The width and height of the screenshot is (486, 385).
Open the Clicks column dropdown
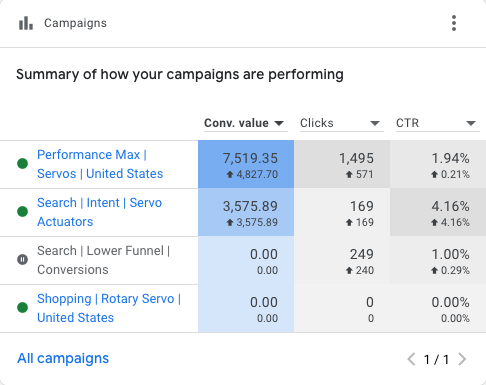click(x=342, y=123)
